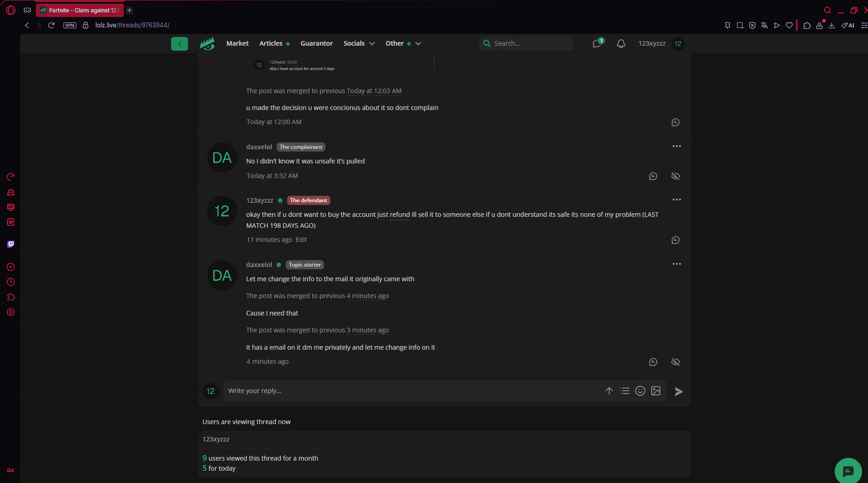Toggle hide on daxxelol's 3:32 AM post
Image resolution: width=868 pixels, height=483 pixels.
(675, 176)
